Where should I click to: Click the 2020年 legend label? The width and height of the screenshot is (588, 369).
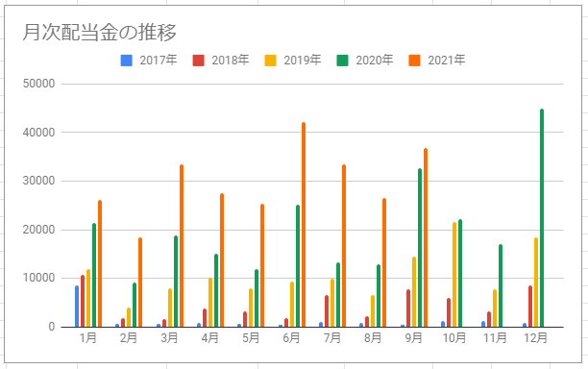(375, 60)
